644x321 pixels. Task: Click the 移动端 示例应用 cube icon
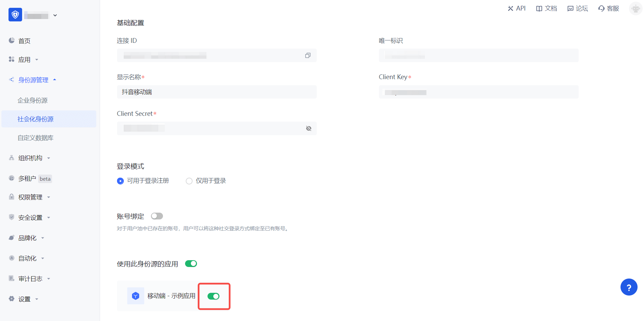coord(135,296)
